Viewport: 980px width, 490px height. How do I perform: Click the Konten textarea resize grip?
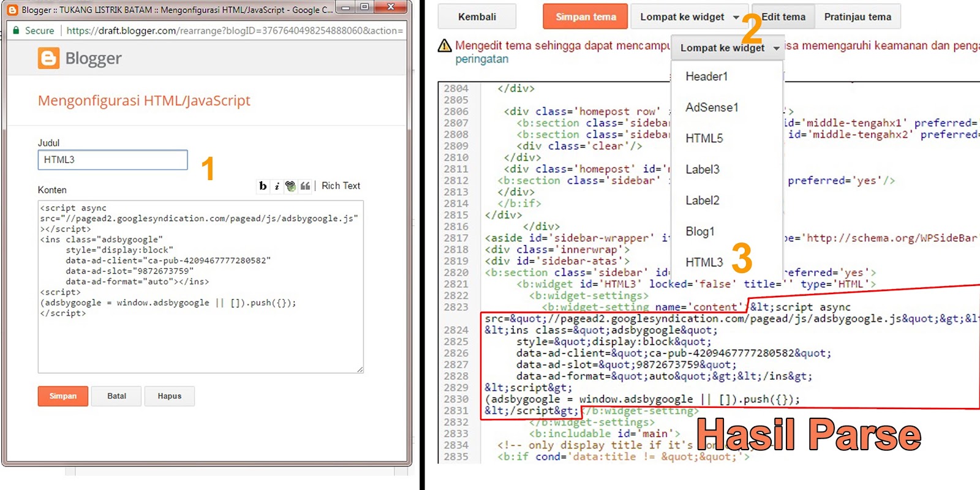pyautogui.click(x=360, y=369)
